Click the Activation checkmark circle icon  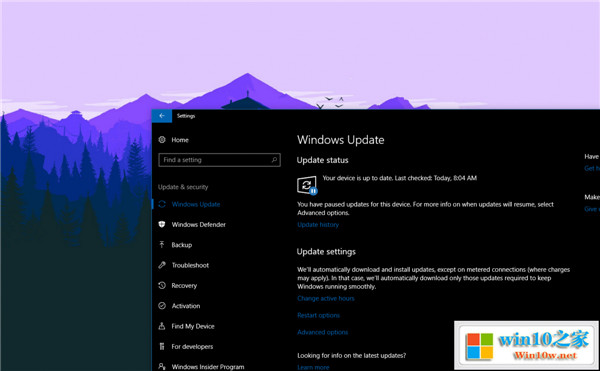[162, 306]
